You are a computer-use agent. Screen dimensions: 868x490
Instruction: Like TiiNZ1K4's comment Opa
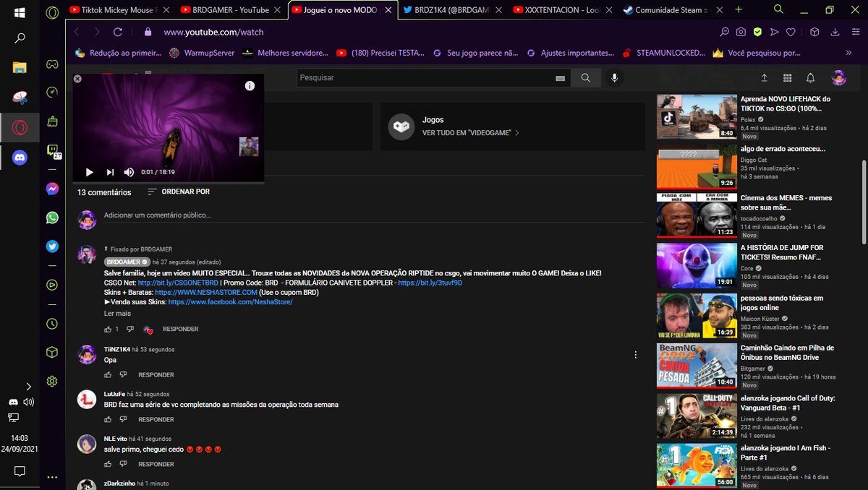108,375
